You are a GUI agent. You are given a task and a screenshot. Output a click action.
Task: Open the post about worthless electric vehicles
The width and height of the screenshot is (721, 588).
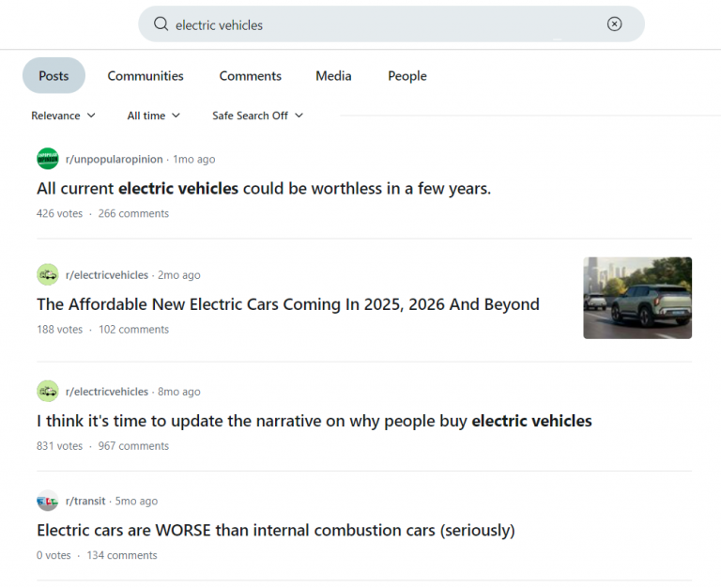click(264, 189)
